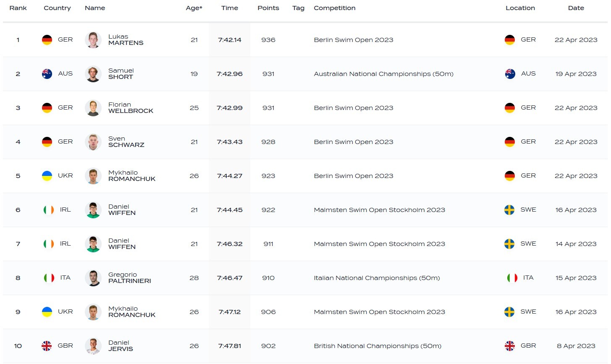
Task: Open Gregorio Paltrinieri athlete profile
Action: (129, 278)
